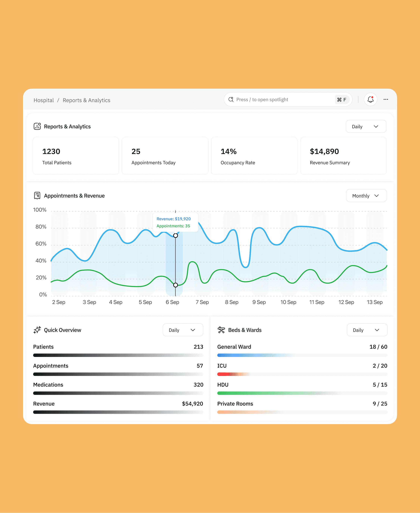Open the 1230 Total Patients card

click(76, 156)
